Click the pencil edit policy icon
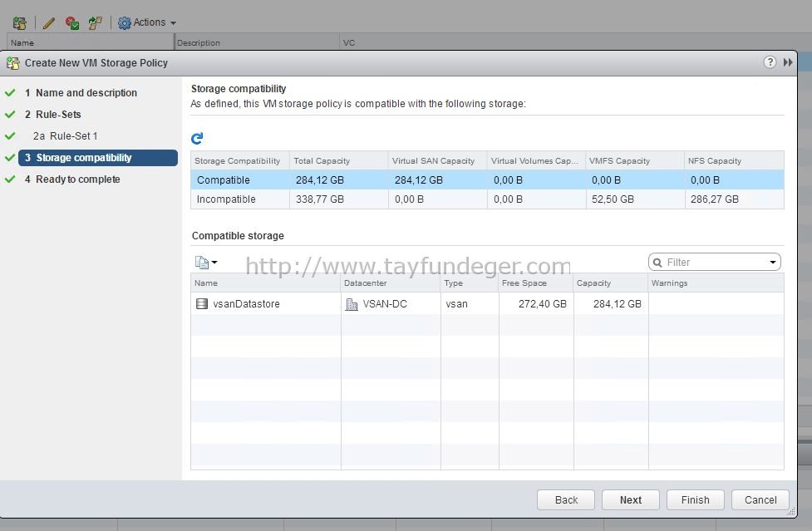Viewport: 812px width, 531px height. point(49,22)
